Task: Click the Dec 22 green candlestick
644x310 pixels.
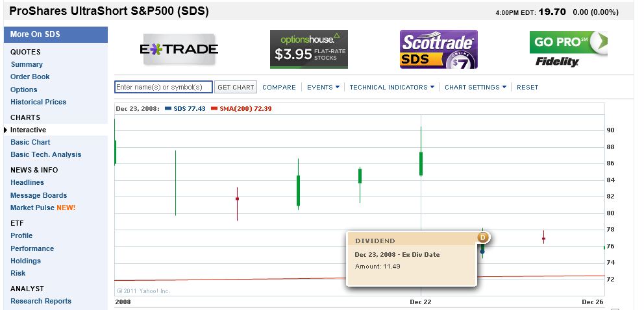Action: 421,164
